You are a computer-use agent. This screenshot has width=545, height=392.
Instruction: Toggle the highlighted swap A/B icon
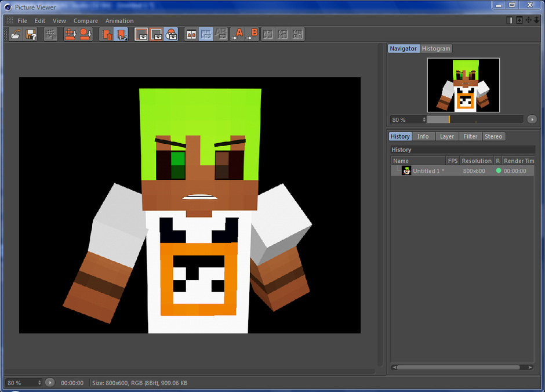pos(206,34)
